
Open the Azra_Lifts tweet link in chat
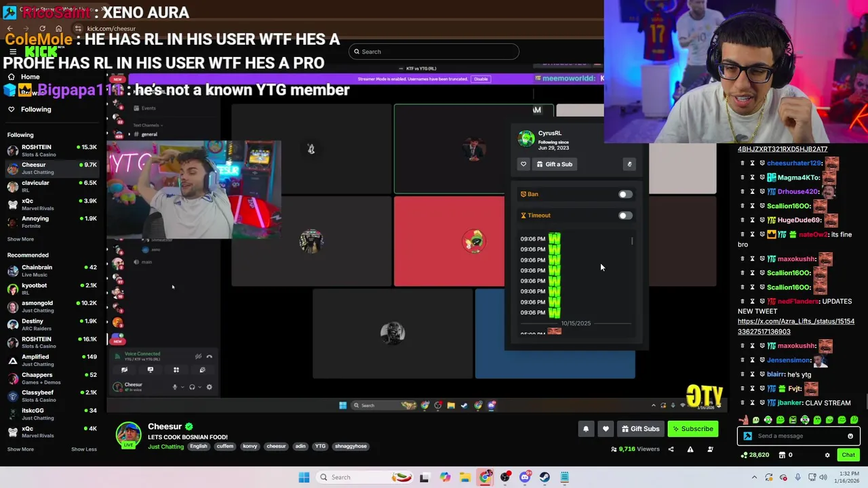796,326
